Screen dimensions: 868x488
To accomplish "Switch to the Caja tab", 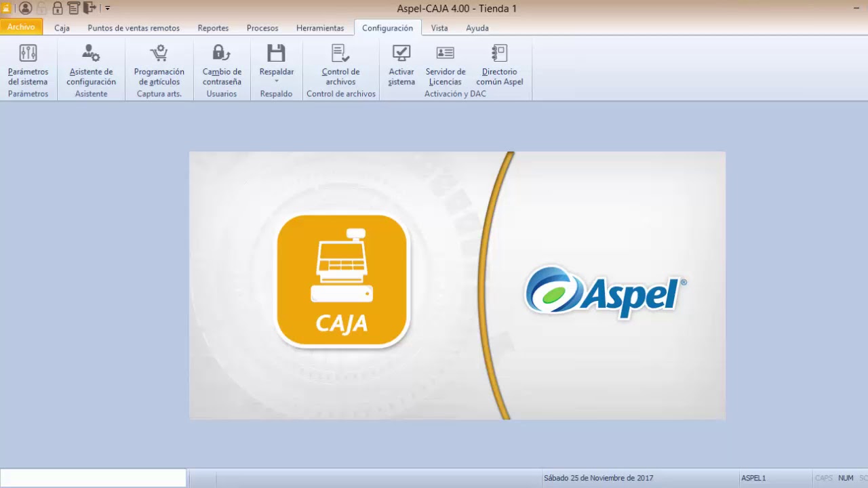I will (62, 28).
